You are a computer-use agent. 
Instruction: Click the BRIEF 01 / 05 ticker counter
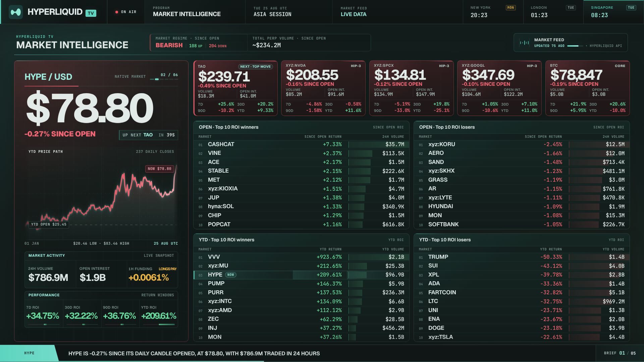(x=620, y=353)
